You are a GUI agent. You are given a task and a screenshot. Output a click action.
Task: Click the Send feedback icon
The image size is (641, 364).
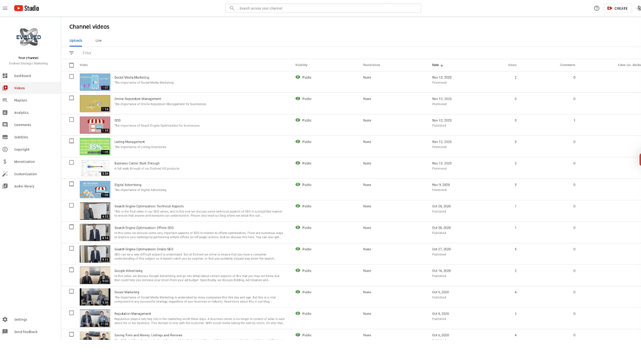click(5, 332)
